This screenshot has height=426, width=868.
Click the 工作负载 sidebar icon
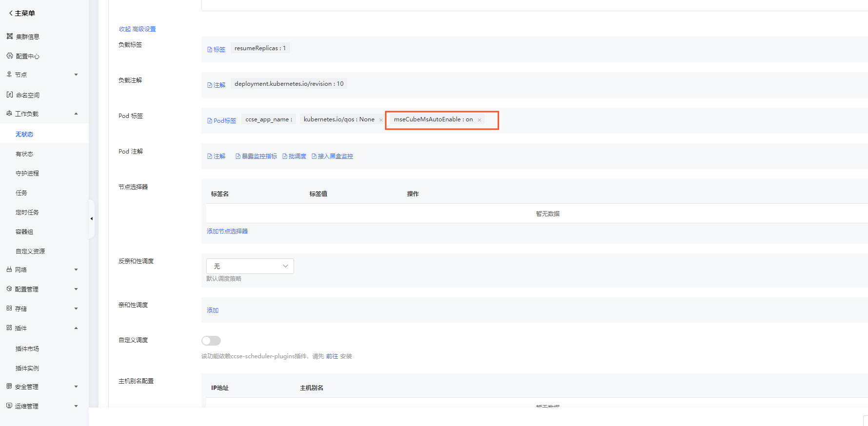click(x=9, y=114)
